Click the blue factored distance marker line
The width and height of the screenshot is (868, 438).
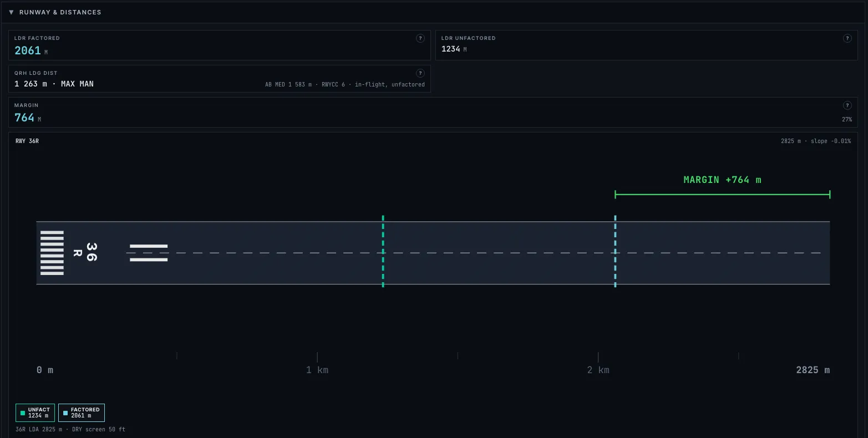[x=615, y=251]
